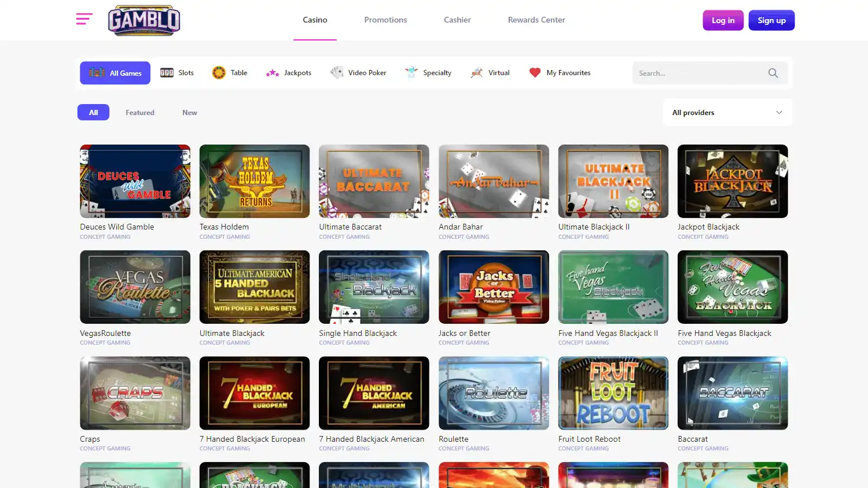Click Concept Gaming under Andar Bahar
868x488 pixels.
[x=464, y=236]
